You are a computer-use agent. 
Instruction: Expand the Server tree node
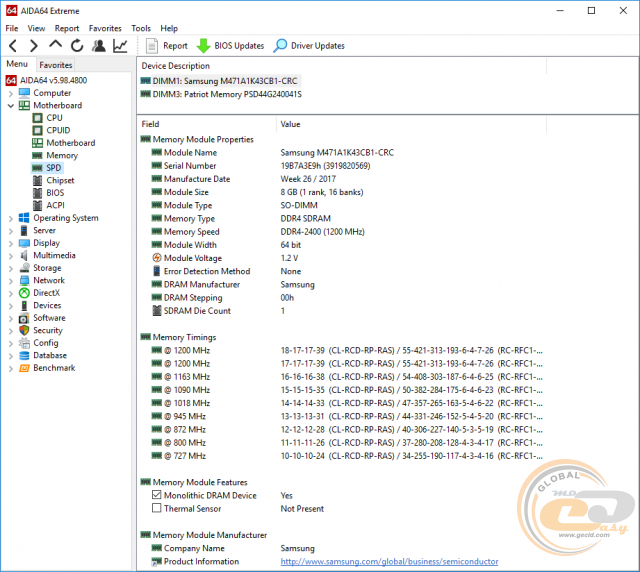(11, 231)
